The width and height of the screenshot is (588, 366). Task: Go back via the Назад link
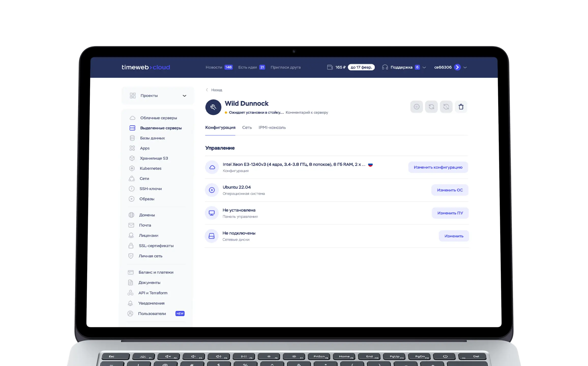point(216,90)
